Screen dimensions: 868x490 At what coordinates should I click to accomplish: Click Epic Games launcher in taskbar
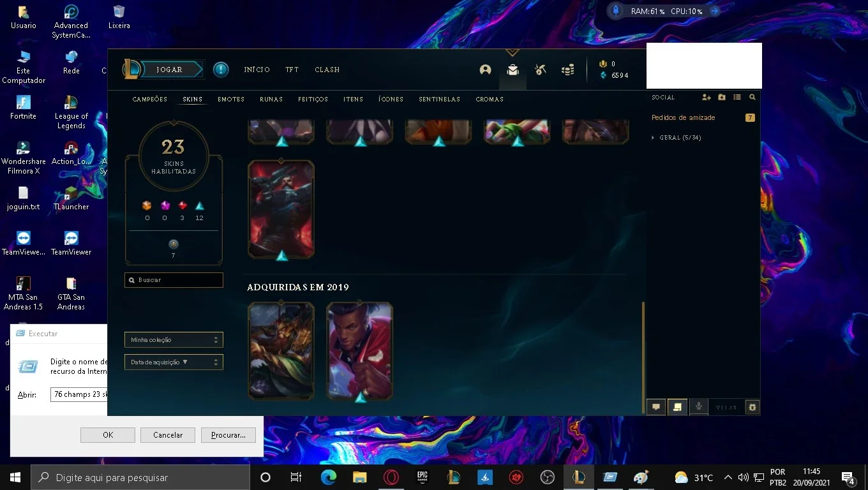coord(422,477)
